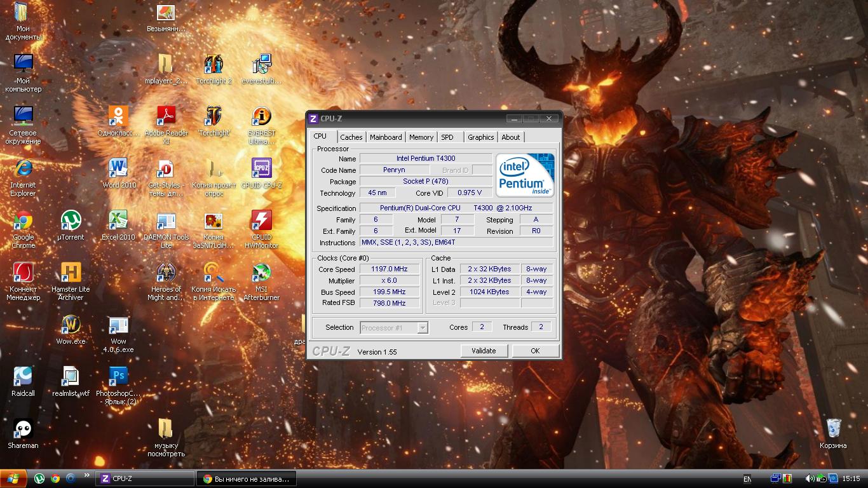The width and height of the screenshot is (868, 488).
Task: Launch Chrome from the quick launch bar
Action: (55, 478)
